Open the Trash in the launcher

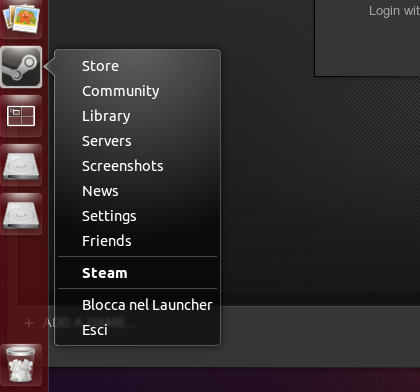[x=21, y=364]
